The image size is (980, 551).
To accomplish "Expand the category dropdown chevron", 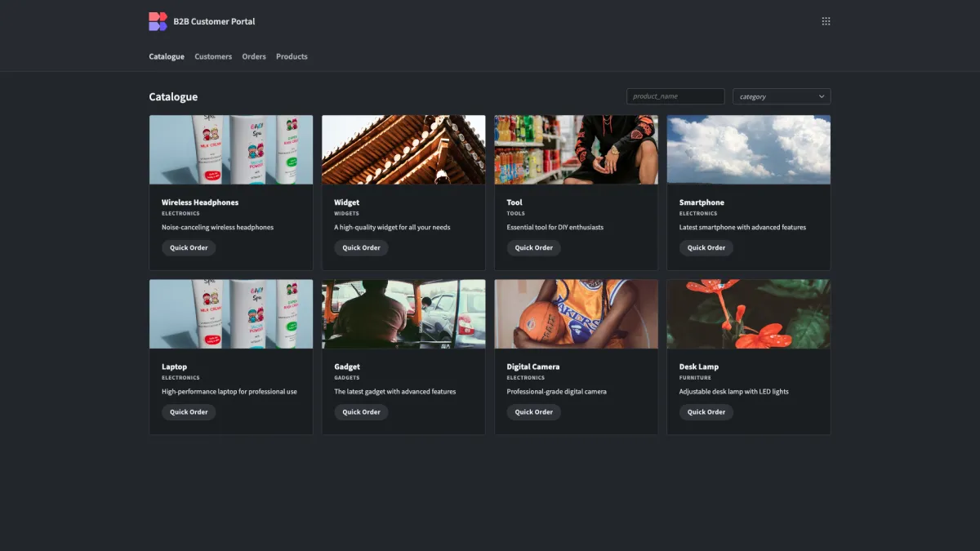I will click(822, 96).
